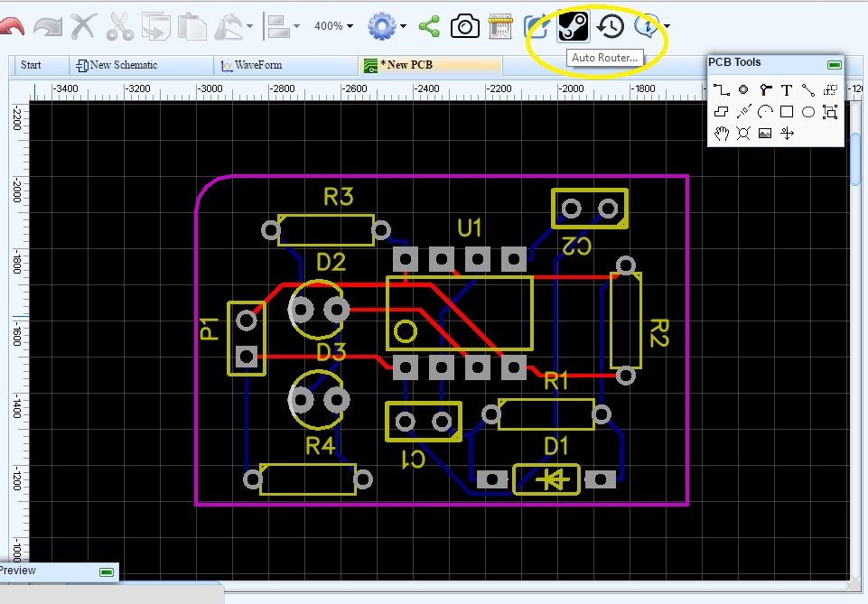Image resolution: width=868 pixels, height=604 pixels.
Task: Select the R2 resistor label
Action: point(658,332)
